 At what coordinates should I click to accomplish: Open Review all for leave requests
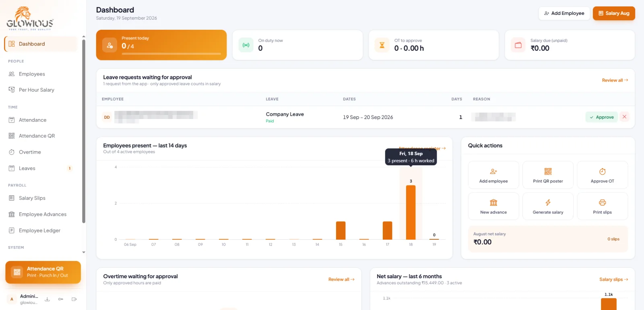tap(615, 80)
